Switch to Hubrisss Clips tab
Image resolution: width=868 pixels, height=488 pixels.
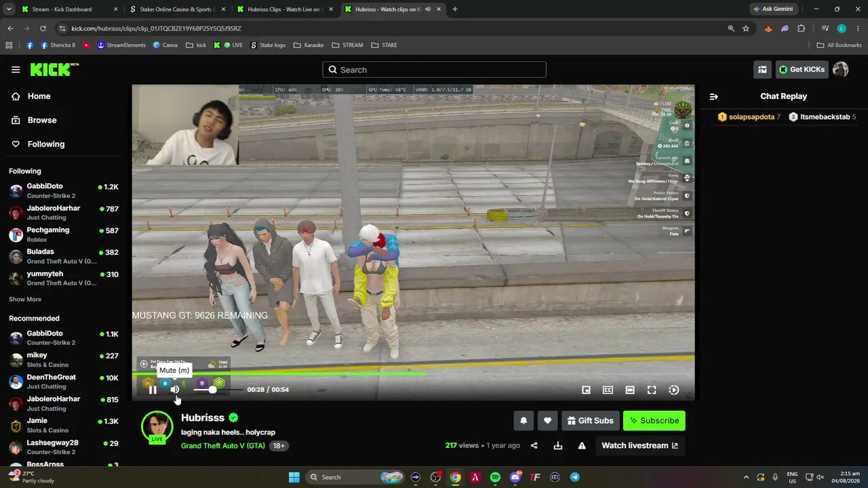pos(283,9)
